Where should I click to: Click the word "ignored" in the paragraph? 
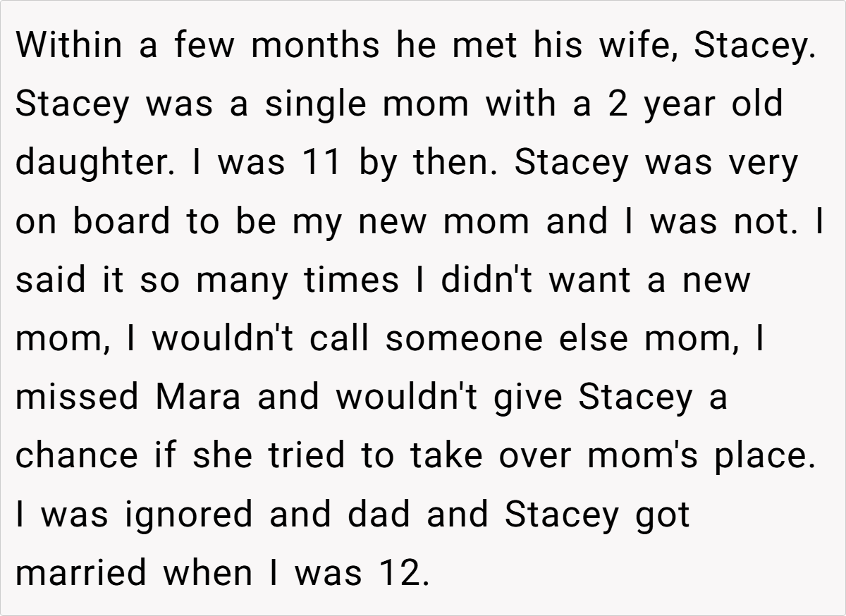point(182,514)
